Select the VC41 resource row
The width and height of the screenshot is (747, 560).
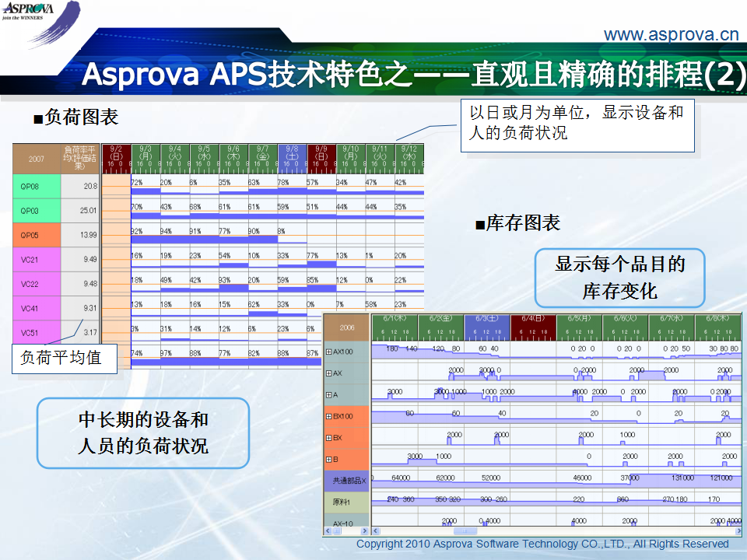(x=37, y=308)
